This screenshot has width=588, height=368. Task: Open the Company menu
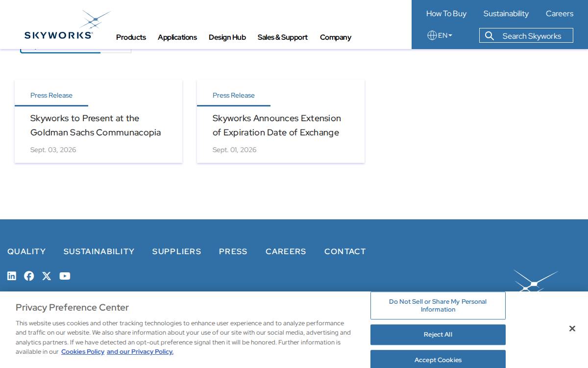click(x=336, y=37)
